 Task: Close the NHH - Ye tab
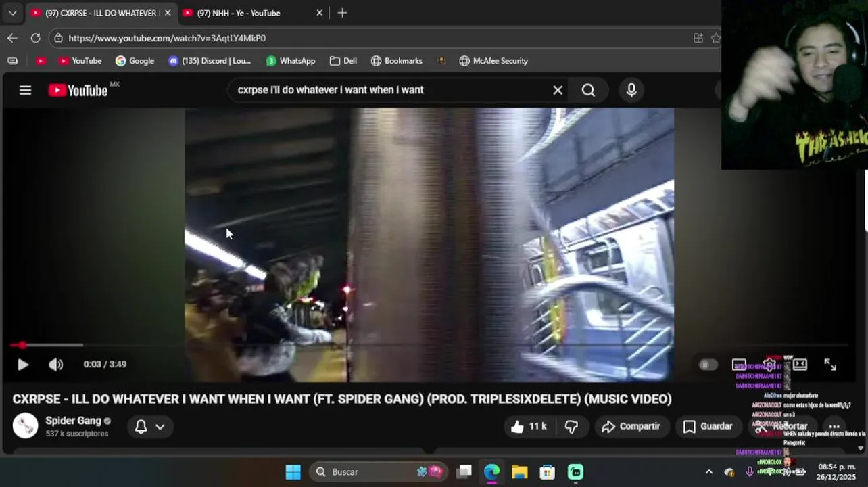click(319, 13)
